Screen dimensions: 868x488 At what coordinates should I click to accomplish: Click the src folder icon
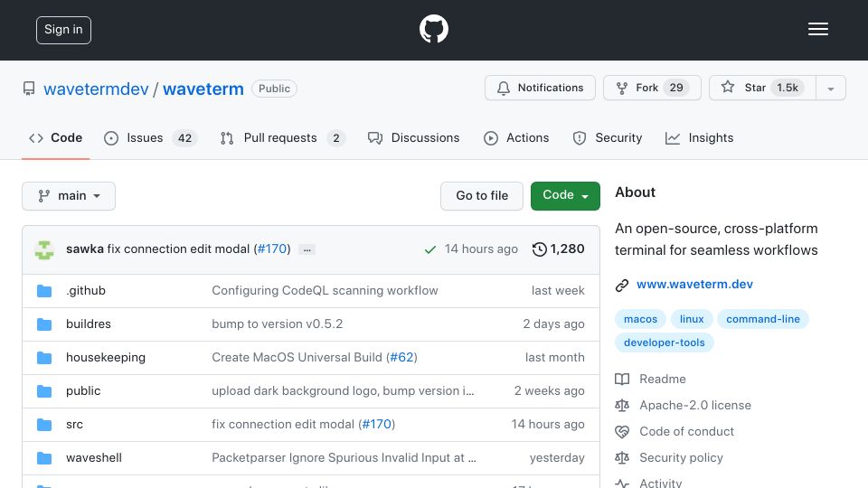[x=44, y=425]
